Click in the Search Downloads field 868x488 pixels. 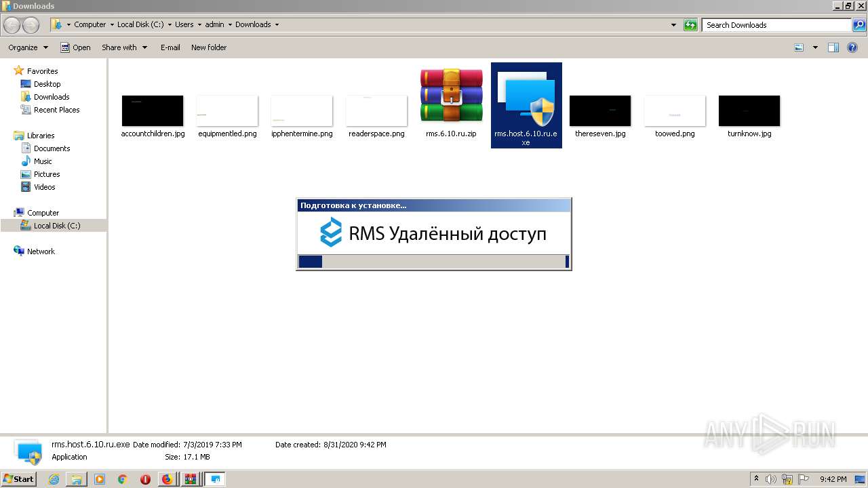point(776,25)
